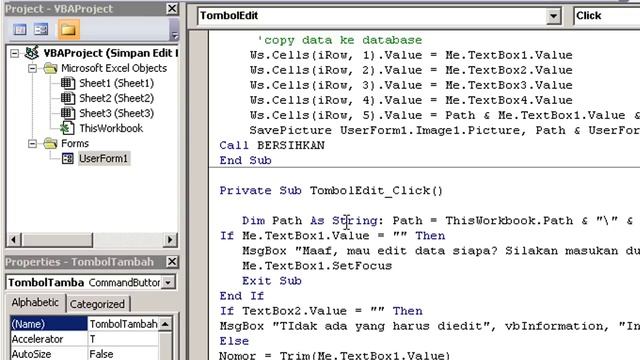Select the Microsoft Excel Objects folder icon
The image size is (640, 360).
tap(51, 68)
